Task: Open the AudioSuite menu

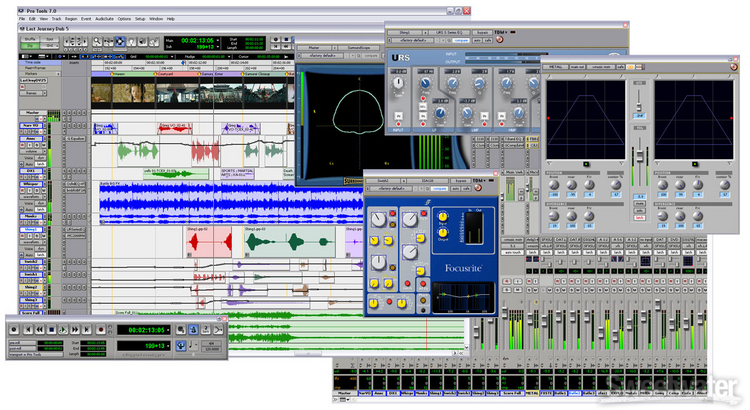Action: tap(104, 19)
